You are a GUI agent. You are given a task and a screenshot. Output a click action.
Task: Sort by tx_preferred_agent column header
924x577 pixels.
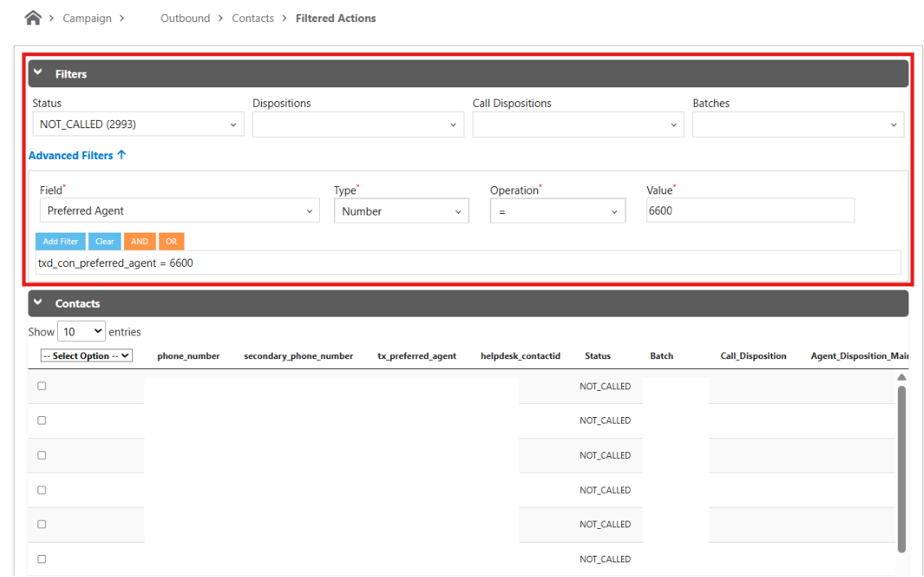pos(417,356)
